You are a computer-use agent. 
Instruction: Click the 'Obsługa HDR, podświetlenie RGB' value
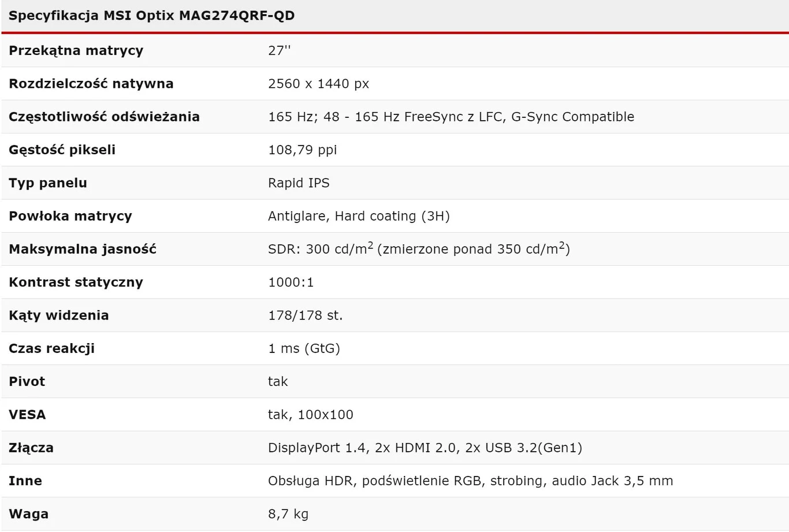[x=470, y=481]
